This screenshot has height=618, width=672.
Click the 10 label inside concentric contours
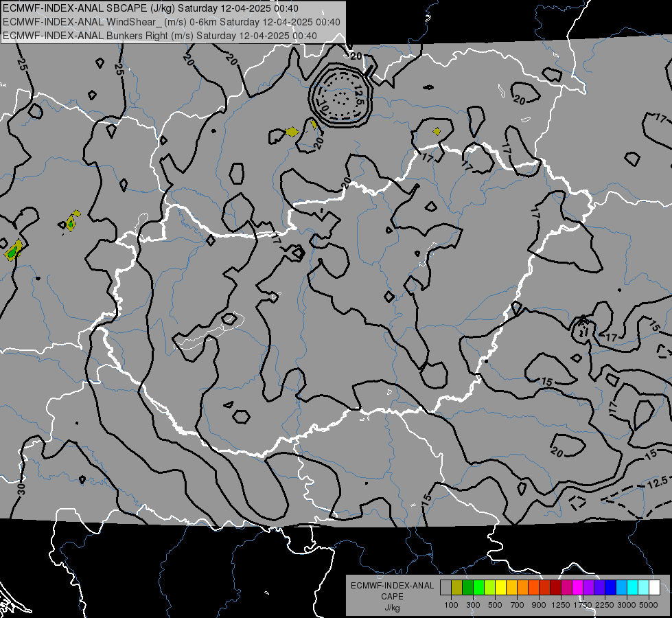(324, 106)
